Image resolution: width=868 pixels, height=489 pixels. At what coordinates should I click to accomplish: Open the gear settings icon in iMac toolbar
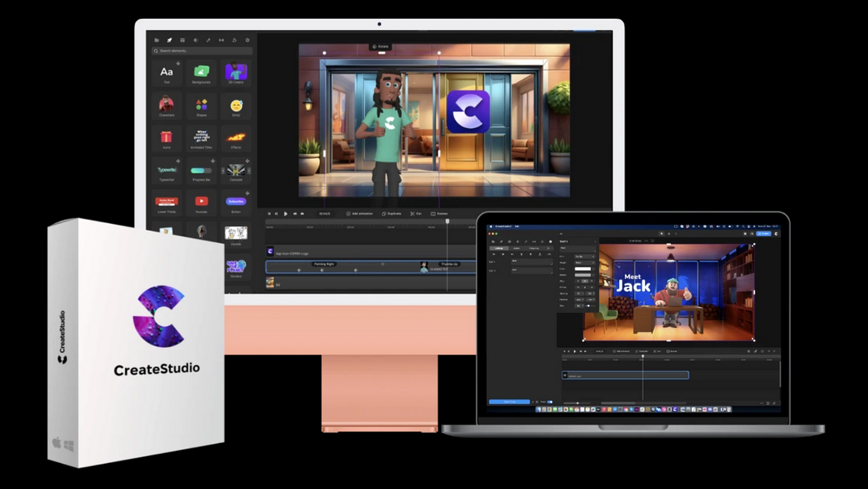247,40
